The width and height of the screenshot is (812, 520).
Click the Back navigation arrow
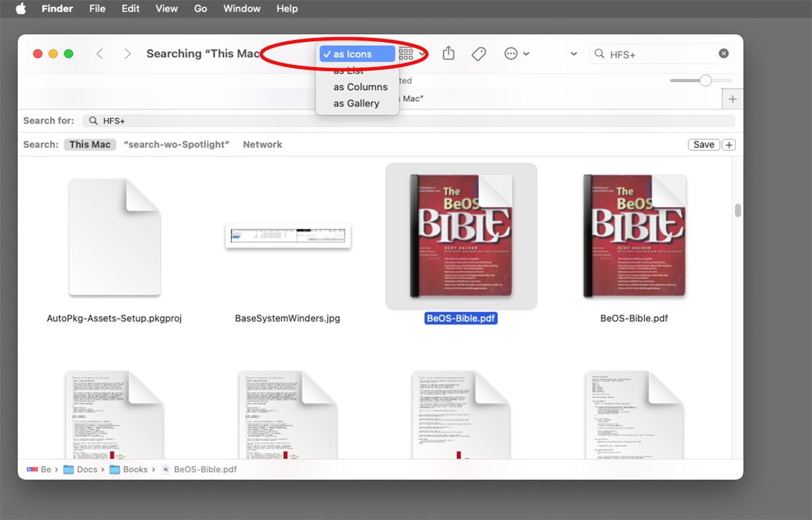point(99,53)
